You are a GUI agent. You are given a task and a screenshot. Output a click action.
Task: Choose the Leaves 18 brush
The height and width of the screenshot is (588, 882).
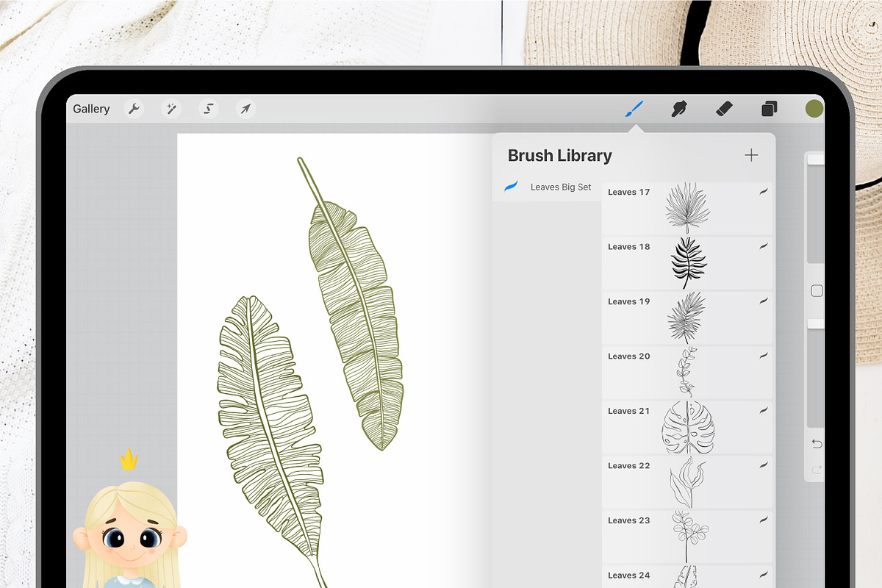(x=687, y=263)
